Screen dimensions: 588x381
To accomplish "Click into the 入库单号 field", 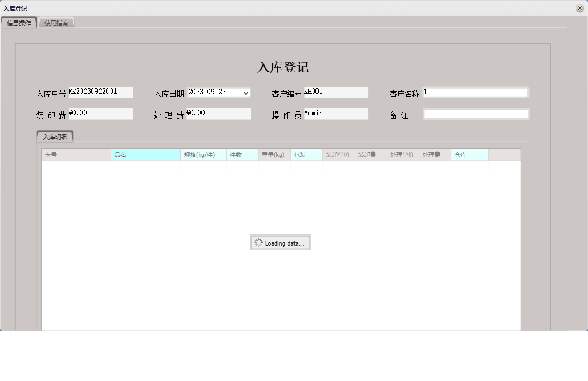I will tap(100, 92).
